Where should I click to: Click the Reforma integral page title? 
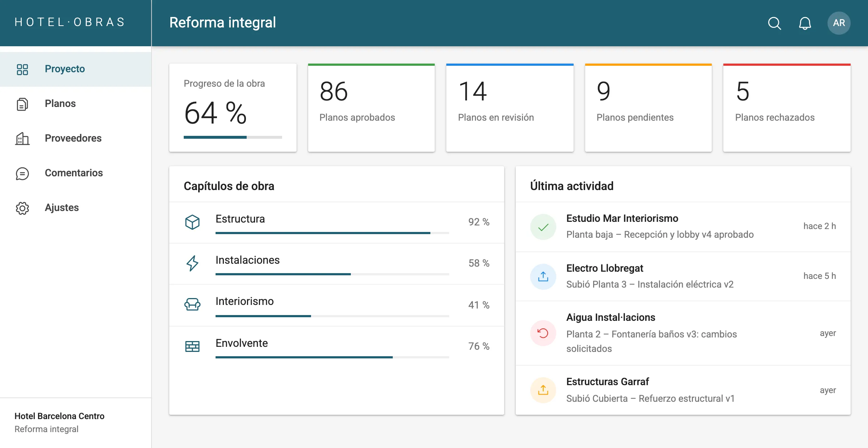click(x=223, y=23)
